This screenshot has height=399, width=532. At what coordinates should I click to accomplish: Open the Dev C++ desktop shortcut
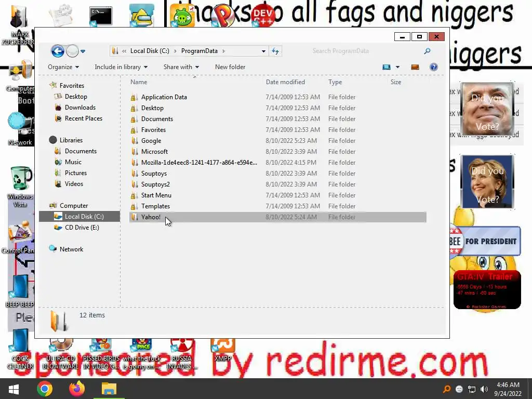coord(263,16)
